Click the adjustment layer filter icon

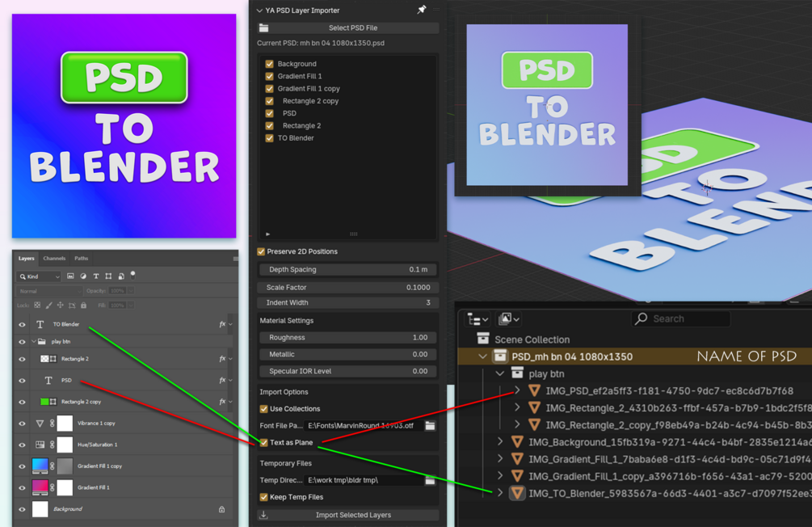point(83,276)
